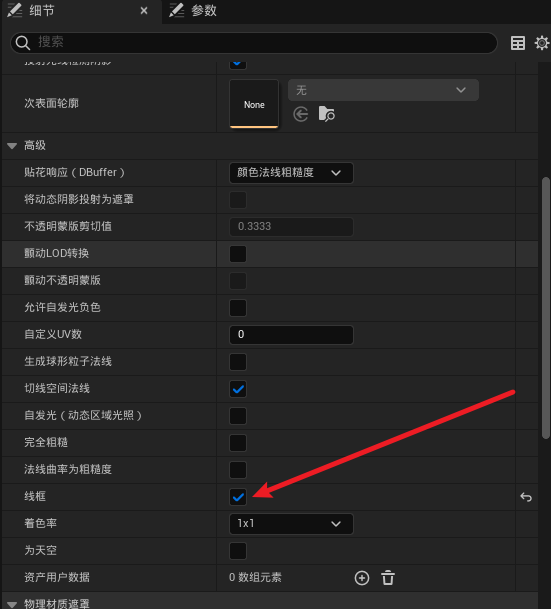Select the 着色率 property label
The width and height of the screenshot is (551, 609).
[x=40, y=524]
